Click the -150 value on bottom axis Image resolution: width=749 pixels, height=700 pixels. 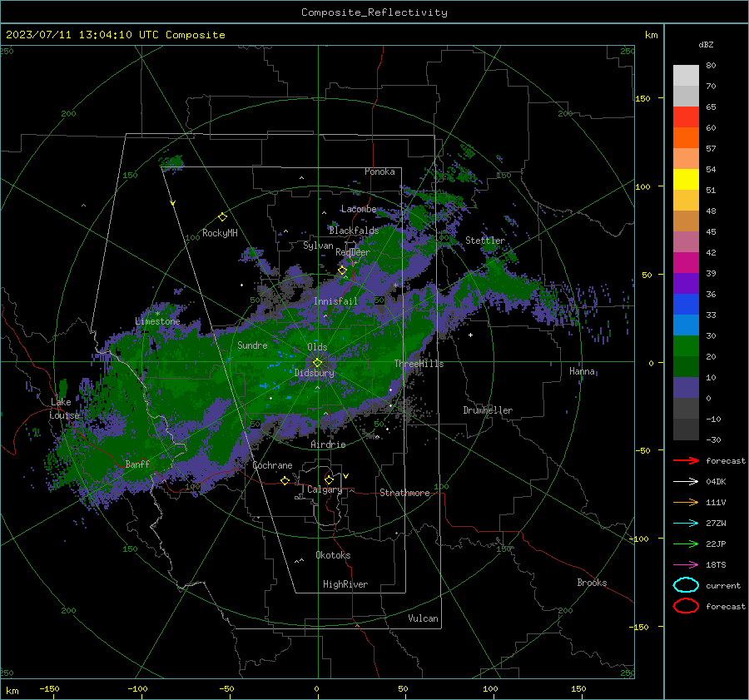49,688
